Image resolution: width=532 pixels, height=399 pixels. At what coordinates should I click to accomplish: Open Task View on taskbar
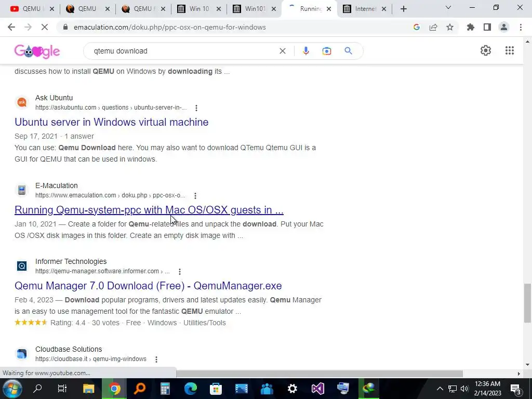coord(62,389)
